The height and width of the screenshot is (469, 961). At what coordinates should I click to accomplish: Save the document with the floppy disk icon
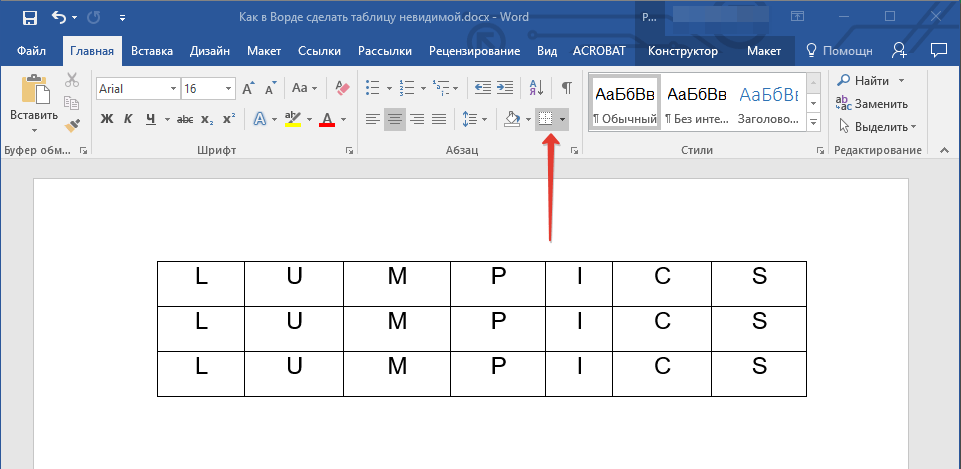[30, 18]
